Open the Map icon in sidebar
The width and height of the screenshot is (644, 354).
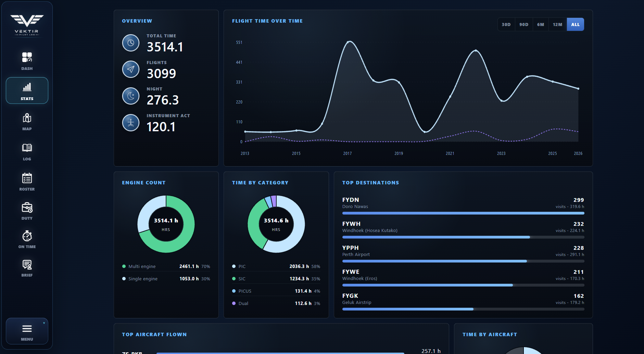[27, 118]
